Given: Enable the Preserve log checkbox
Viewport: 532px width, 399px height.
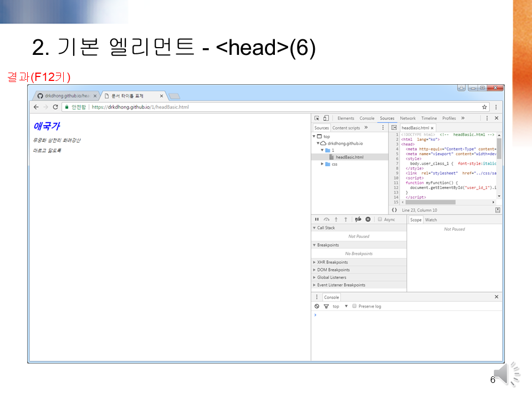Looking at the screenshot, I should [354, 306].
